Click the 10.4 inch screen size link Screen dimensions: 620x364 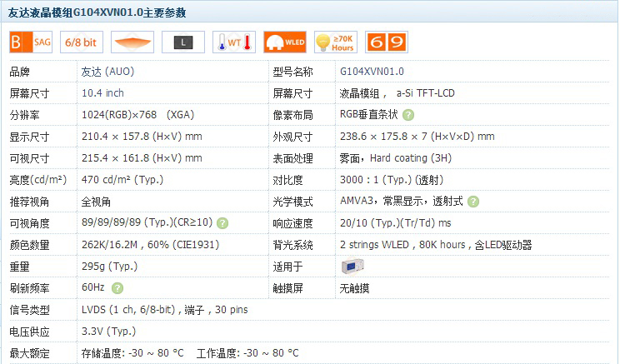(x=102, y=93)
